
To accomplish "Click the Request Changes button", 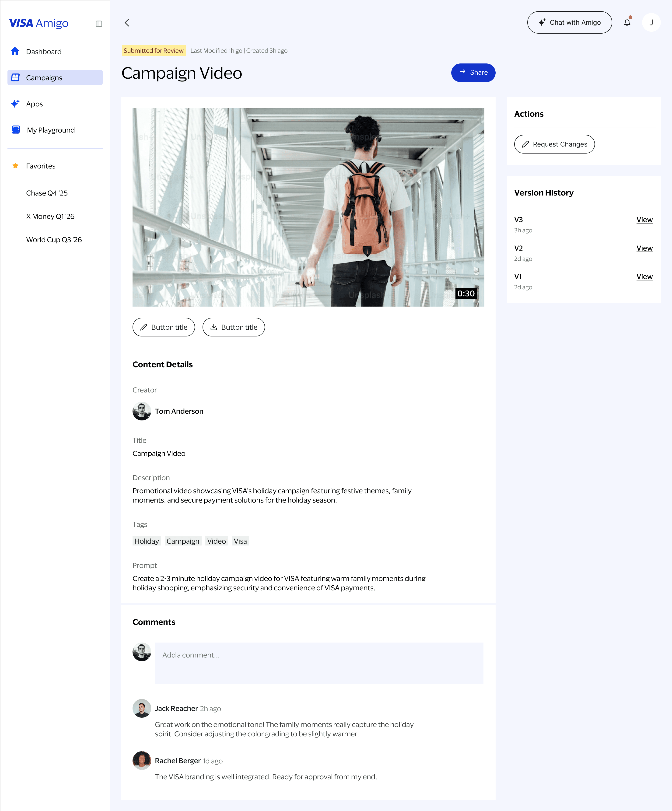I will coord(554,144).
